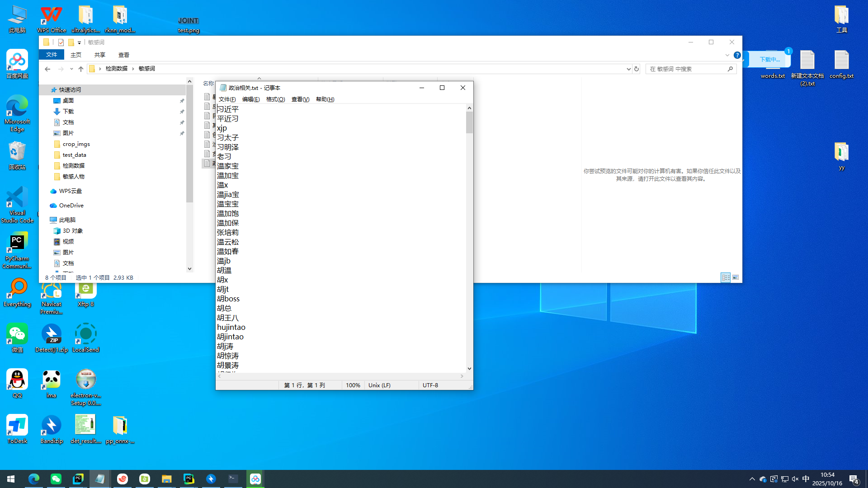Open Baidu Netdisk from the taskbar
Image resolution: width=868 pixels, height=488 pixels.
pos(255,479)
